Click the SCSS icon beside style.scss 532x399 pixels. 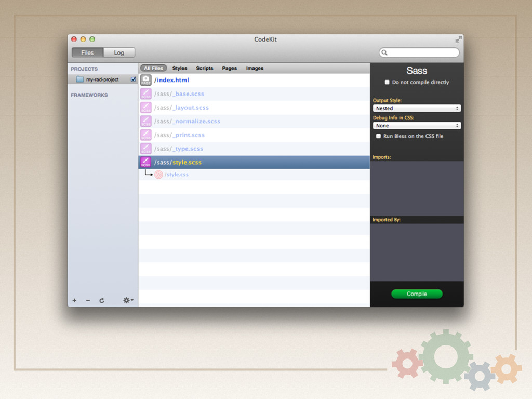[146, 162]
